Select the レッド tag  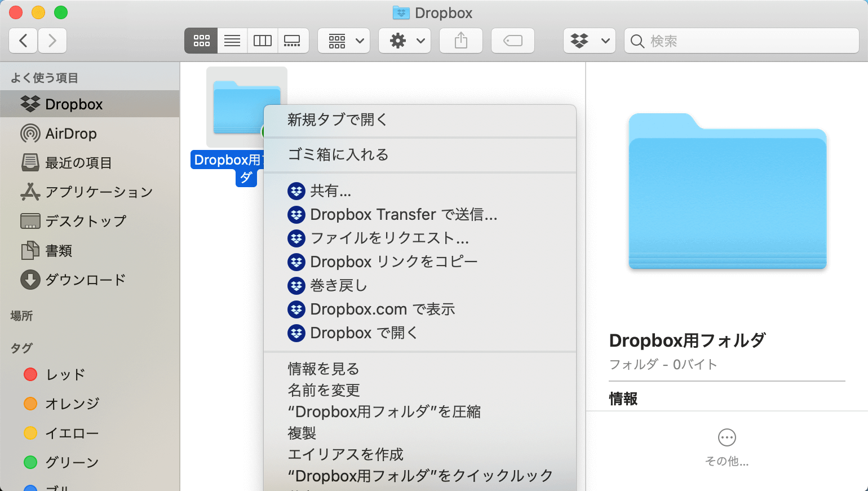click(x=90, y=374)
